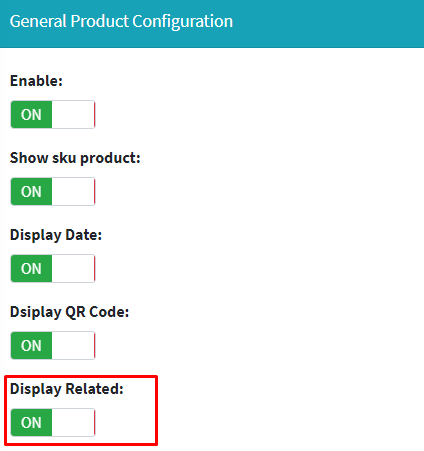Click white handle of Display Date switch
The height and width of the screenshot is (451, 424).
tap(73, 268)
